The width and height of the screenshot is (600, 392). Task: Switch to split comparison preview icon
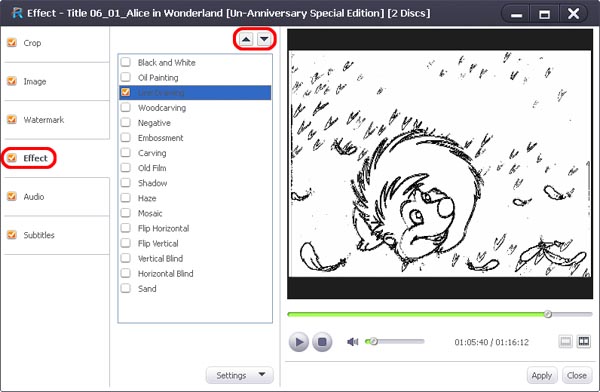[x=584, y=341]
